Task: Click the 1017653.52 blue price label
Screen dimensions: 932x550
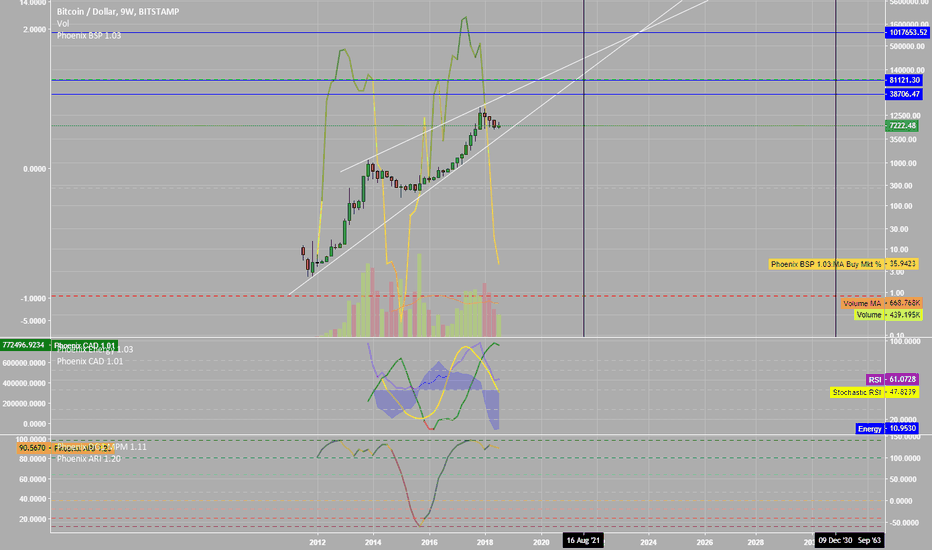Action: (x=906, y=32)
